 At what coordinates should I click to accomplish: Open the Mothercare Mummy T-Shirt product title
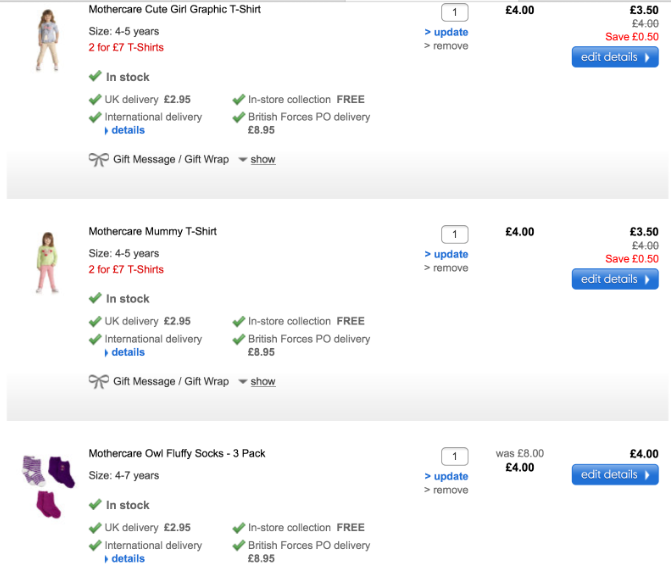point(152,232)
